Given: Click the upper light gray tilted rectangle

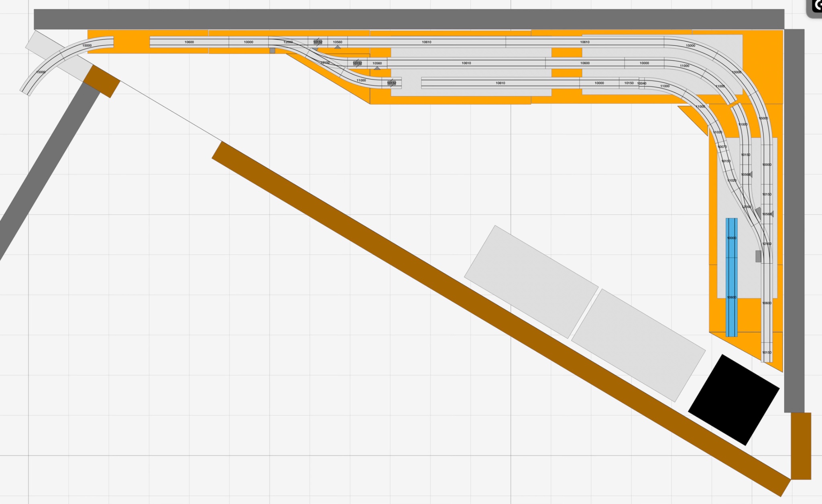Looking at the screenshot, I should 531,282.
